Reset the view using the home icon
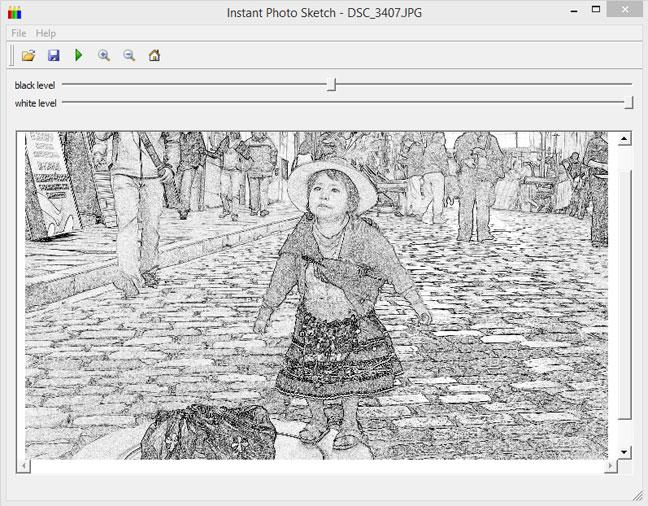The image size is (648, 506). (154, 55)
